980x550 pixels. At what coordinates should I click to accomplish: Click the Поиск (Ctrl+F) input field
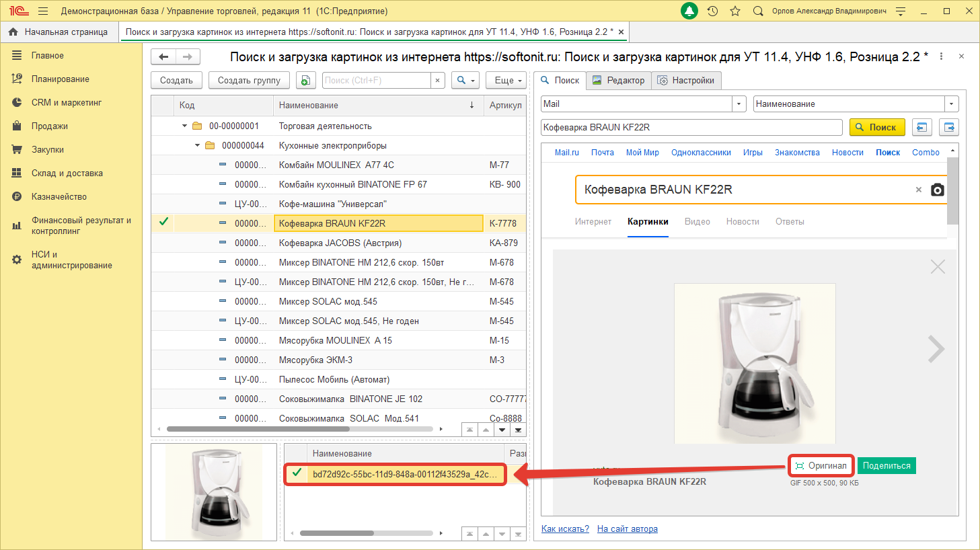tap(377, 80)
